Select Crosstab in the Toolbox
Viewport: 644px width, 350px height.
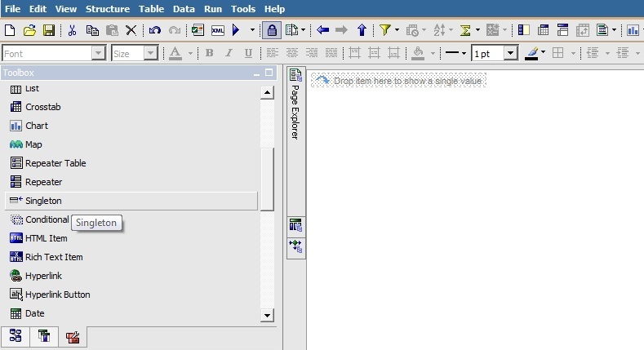(131, 107)
